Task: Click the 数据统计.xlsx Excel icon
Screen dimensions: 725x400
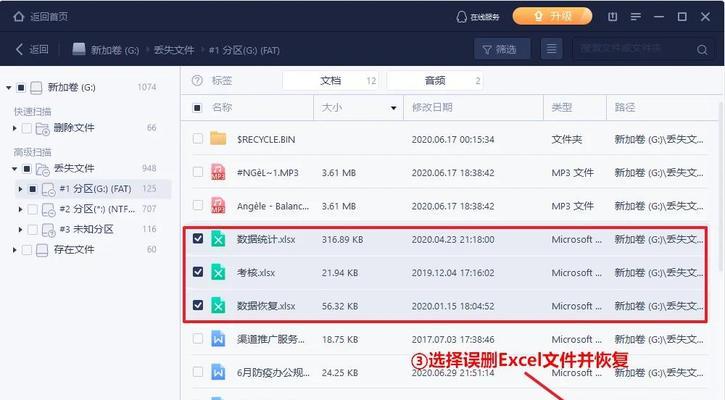Action: (218, 239)
